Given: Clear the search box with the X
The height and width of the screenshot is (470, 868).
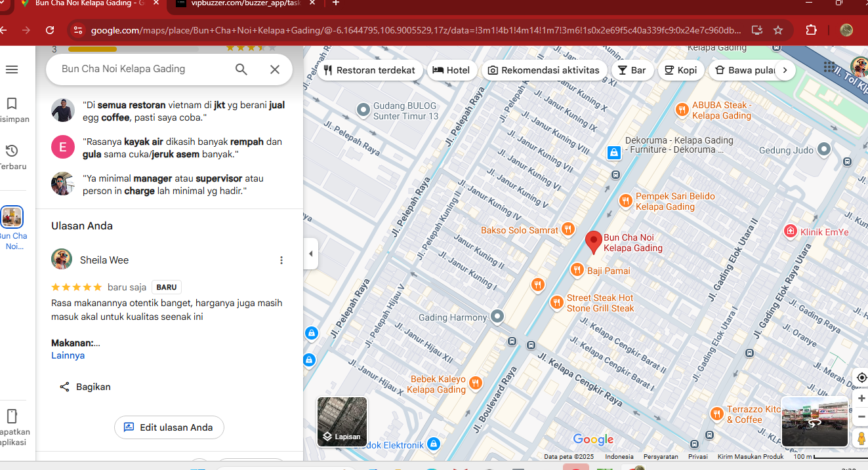Looking at the screenshot, I should tap(275, 69).
